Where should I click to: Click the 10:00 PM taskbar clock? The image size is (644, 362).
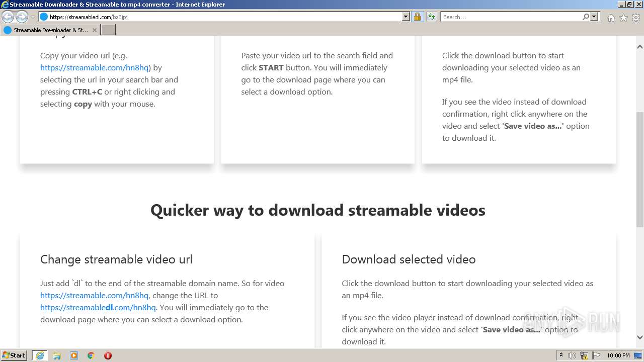coord(618,355)
